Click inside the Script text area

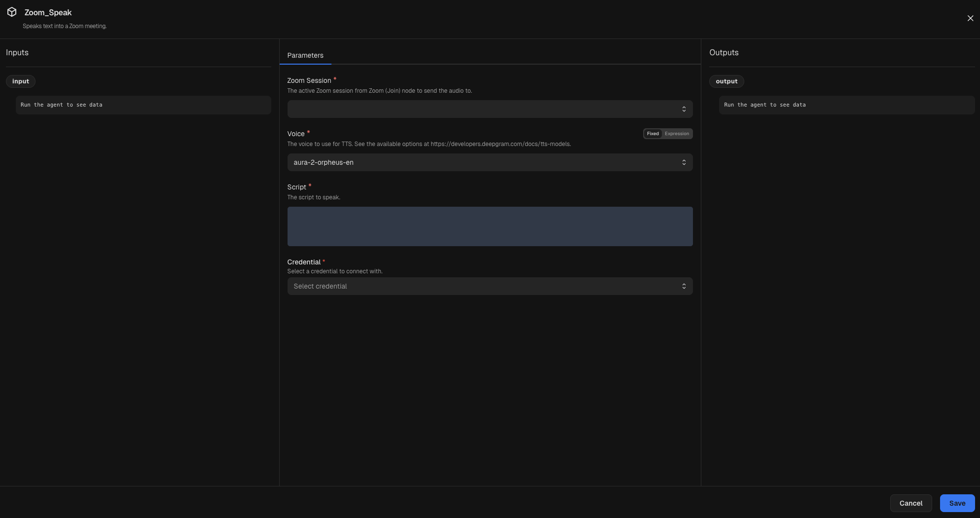point(490,226)
